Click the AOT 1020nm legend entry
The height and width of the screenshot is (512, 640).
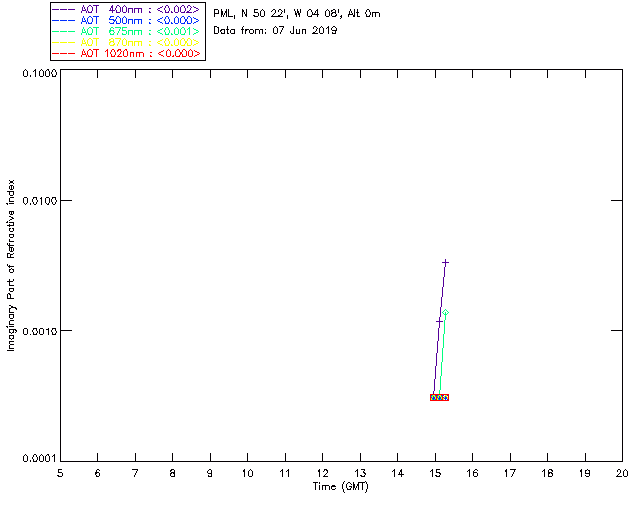coord(126,53)
